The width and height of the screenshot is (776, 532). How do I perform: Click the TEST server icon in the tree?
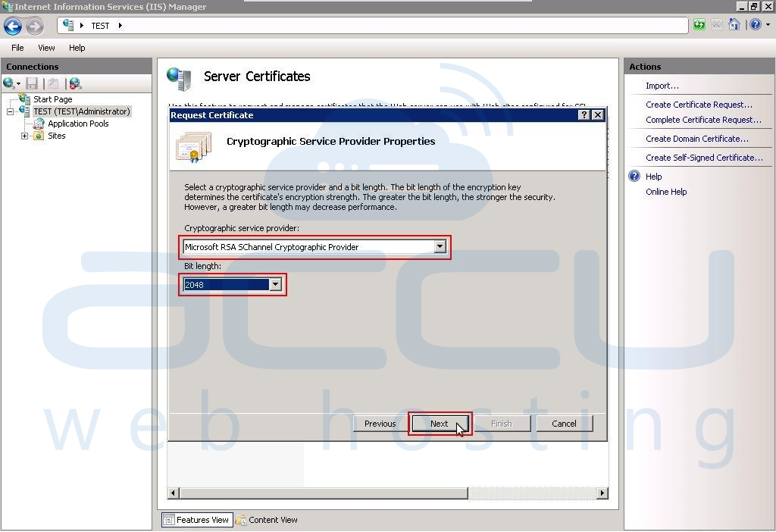25,111
